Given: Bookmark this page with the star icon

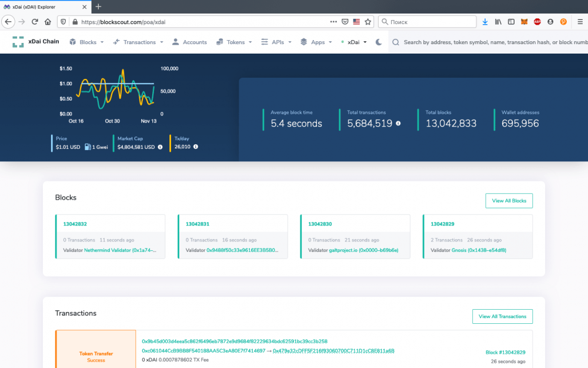Looking at the screenshot, I should tap(368, 22).
